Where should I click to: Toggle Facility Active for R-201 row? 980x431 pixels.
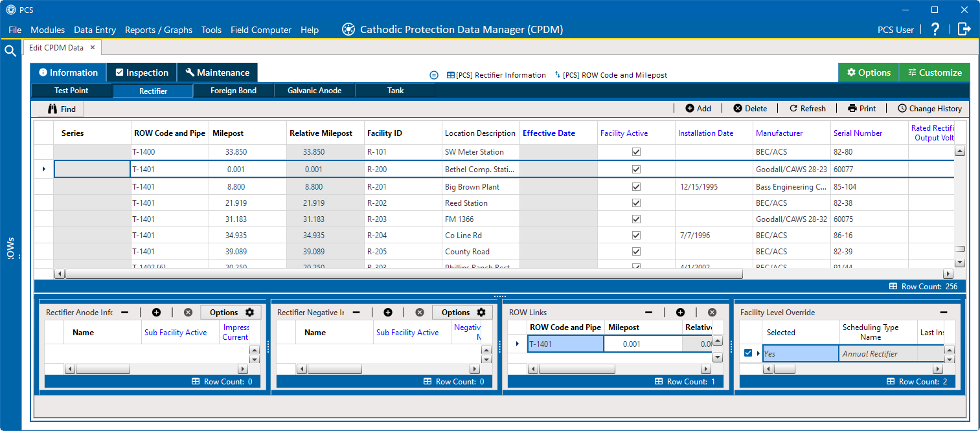click(636, 187)
